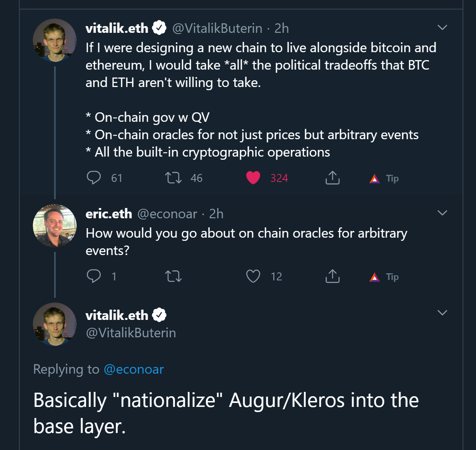Open @VitalikButerin handle on top tweet

(x=217, y=28)
